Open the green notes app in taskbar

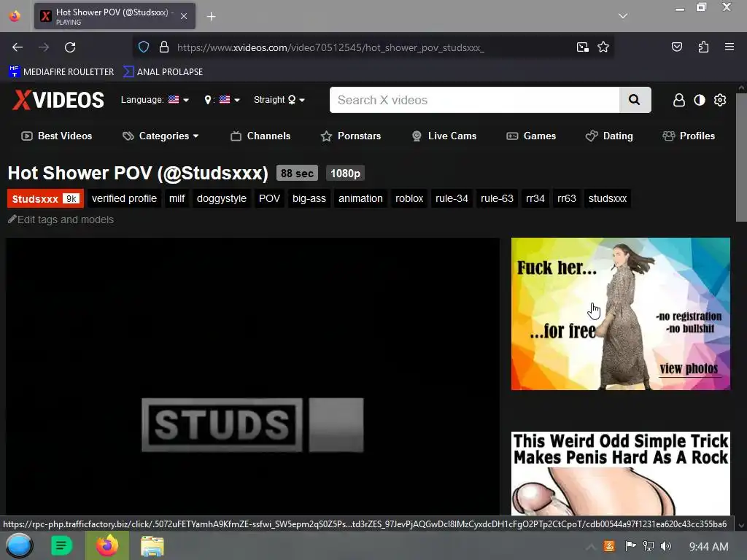(x=61, y=545)
